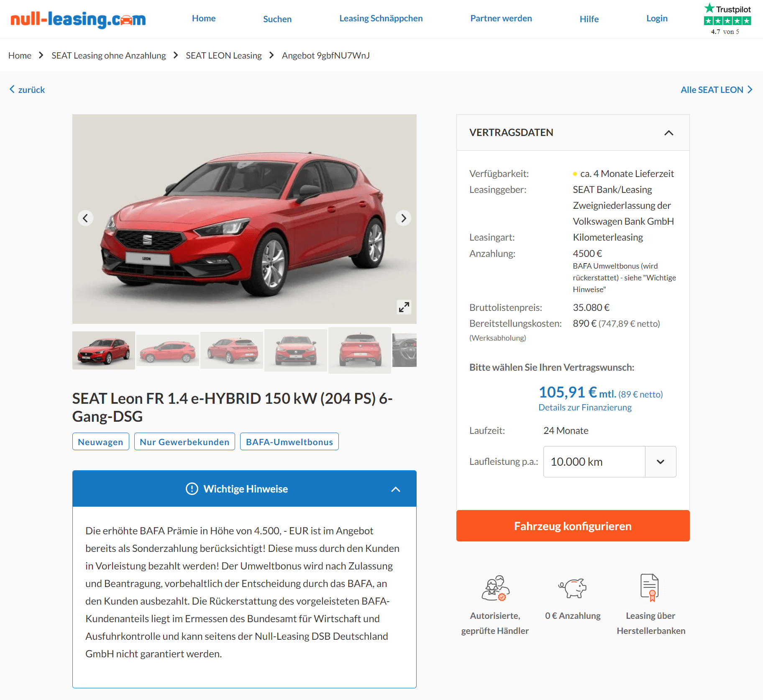
Task: Open fullscreen view of car image
Action: 404,307
